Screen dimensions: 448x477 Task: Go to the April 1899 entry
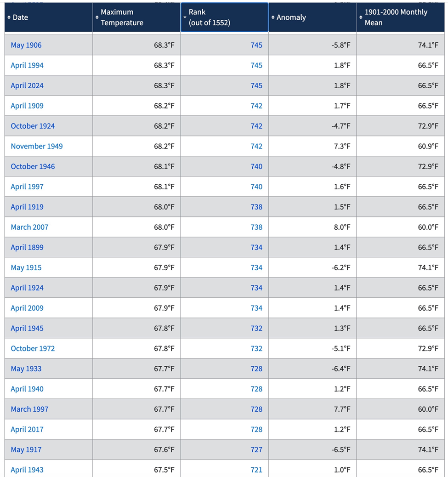tap(27, 247)
